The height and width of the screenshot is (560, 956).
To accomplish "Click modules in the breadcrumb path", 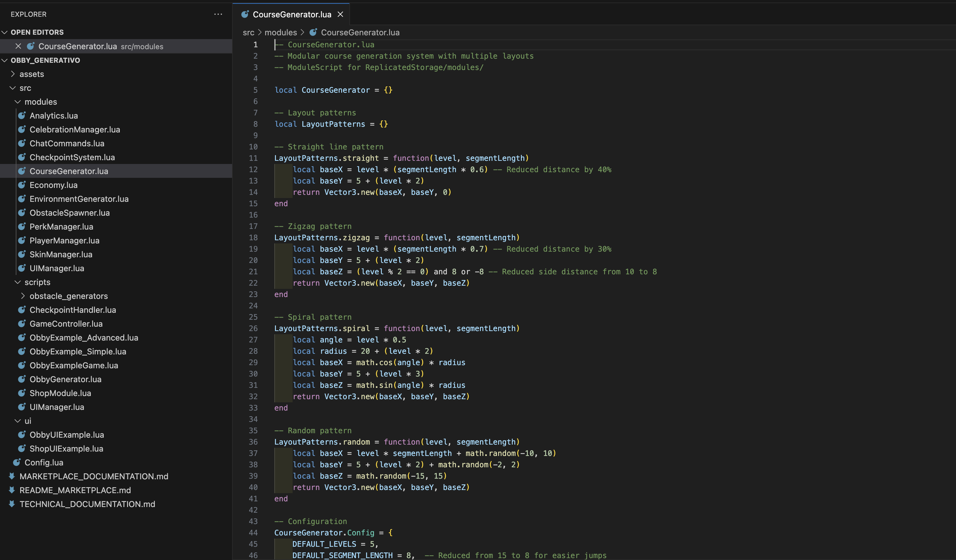I will pyautogui.click(x=280, y=32).
